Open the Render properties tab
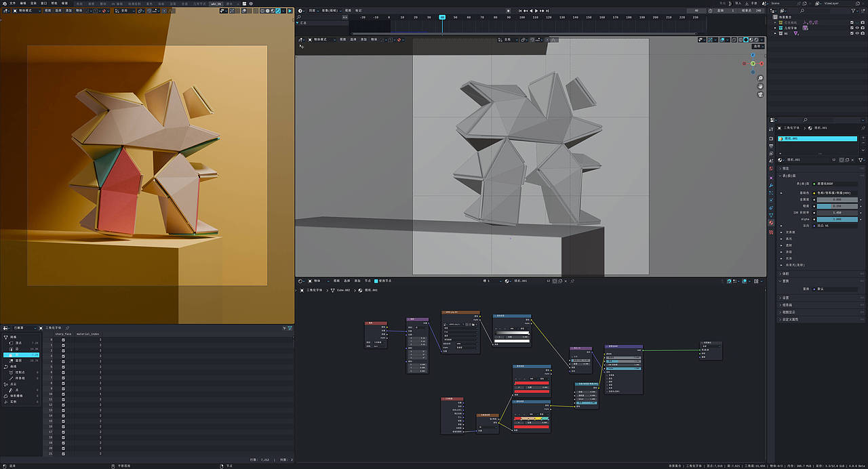868x469 pixels. pos(771,138)
